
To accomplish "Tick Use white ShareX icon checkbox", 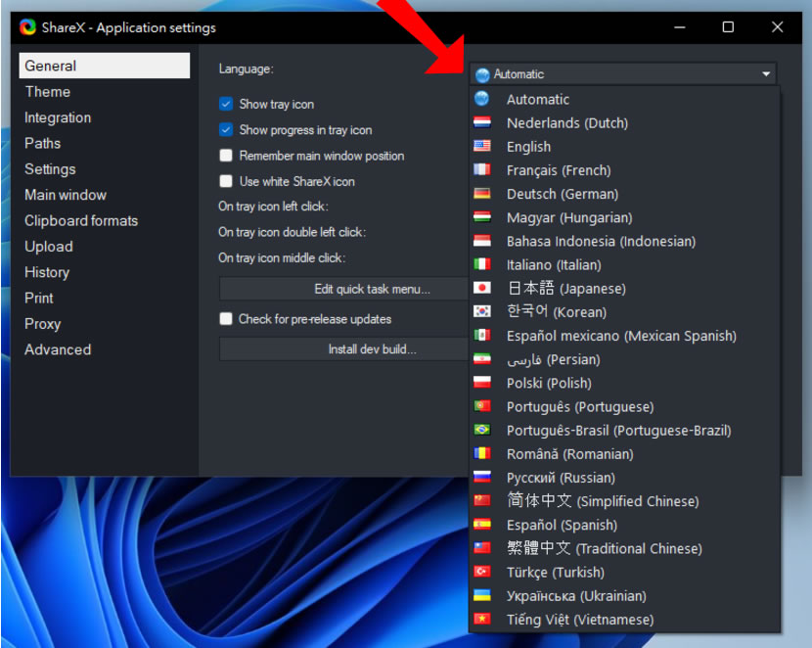I will click(226, 181).
